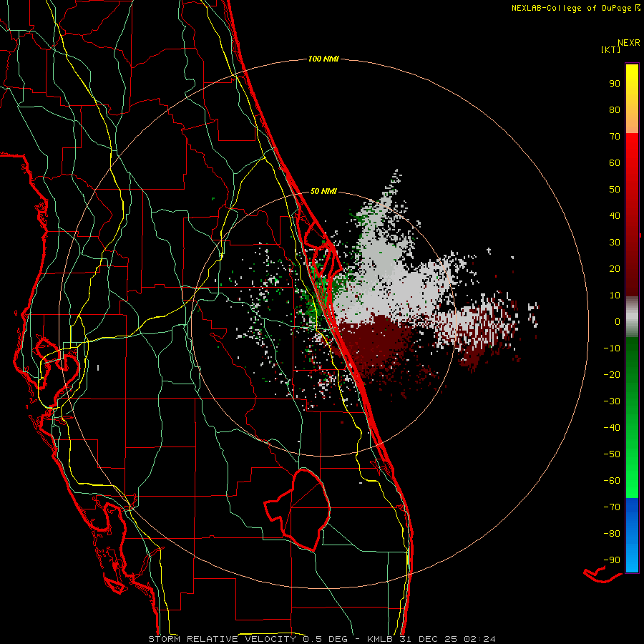Click the -90 value on the velocity scale
Viewport: 644px width, 644px height.
coord(612,560)
